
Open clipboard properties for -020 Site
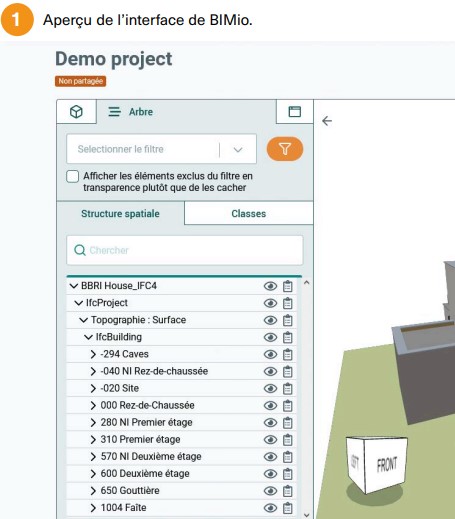(x=288, y=389)
